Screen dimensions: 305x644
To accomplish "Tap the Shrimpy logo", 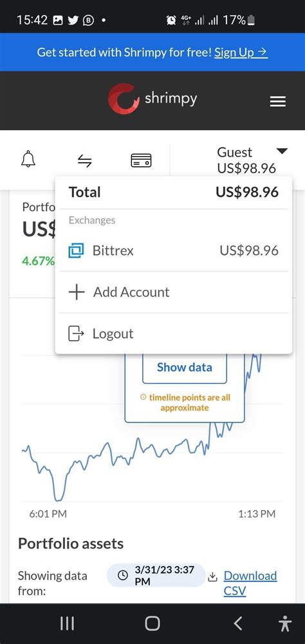I will (x=152, y=99).
